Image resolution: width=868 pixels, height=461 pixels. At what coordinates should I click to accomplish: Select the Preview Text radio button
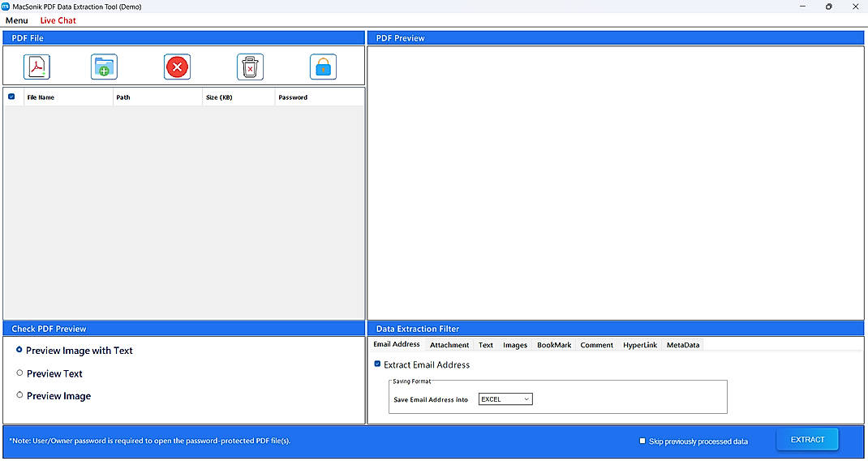click(19, 373)
